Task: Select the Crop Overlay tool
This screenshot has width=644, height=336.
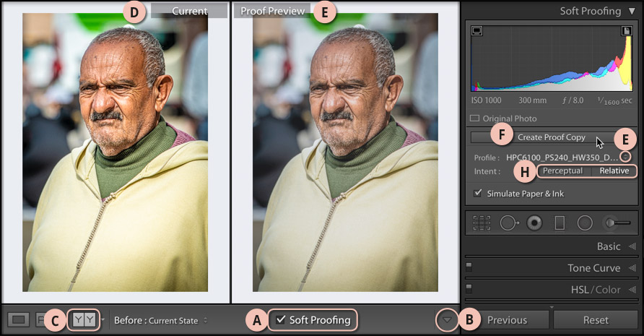Action: pos(482,223)
